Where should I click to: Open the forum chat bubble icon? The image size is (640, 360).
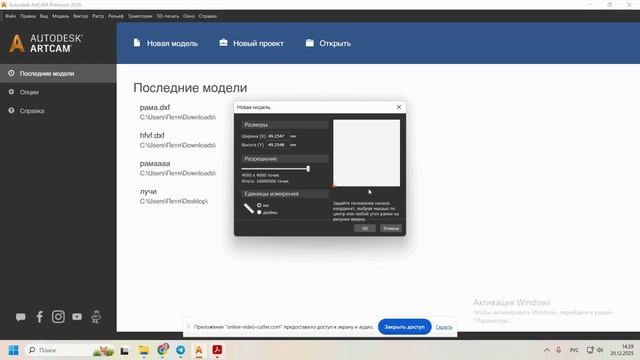pos(20,317)
